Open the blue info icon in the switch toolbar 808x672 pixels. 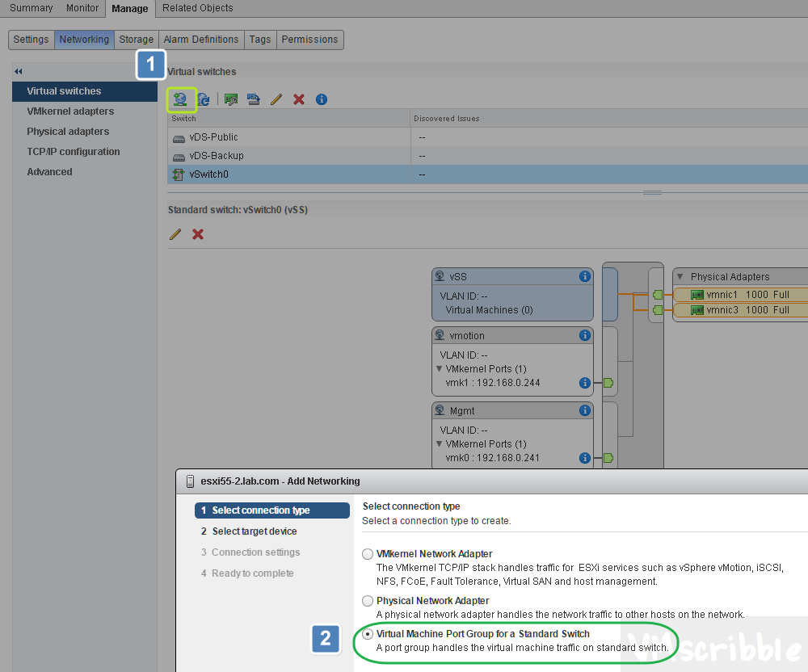[x=322, y=99]
